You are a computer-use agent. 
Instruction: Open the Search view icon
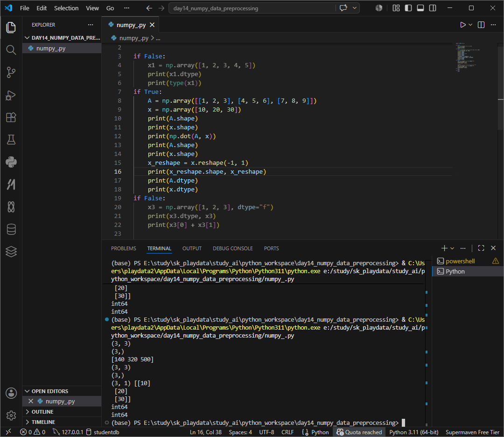pos(11,50)
